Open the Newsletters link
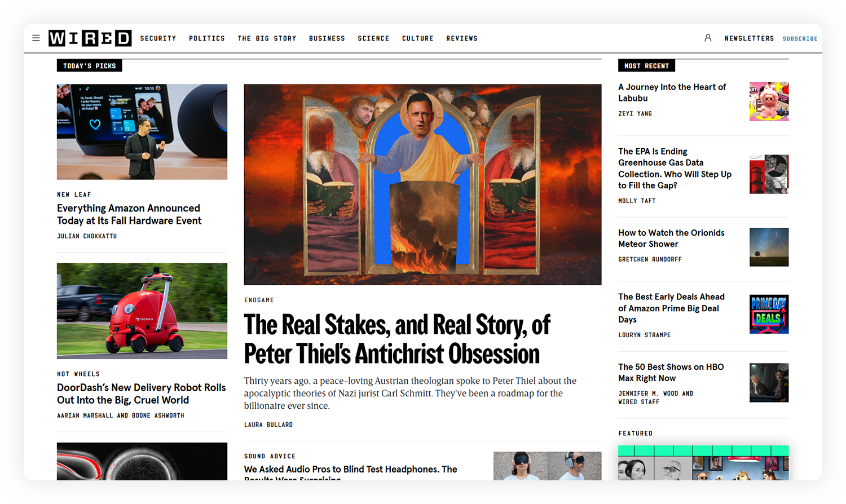846x504 pixels. click(749, 38)
